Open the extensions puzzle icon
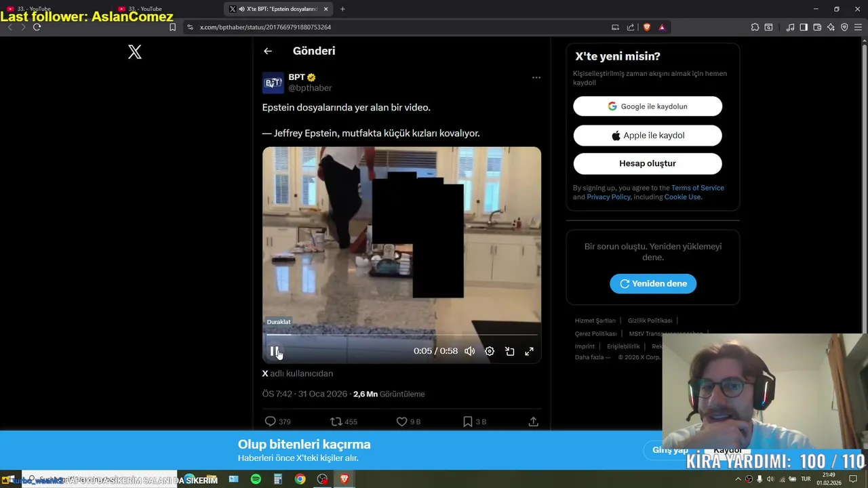 coord(755,27)
